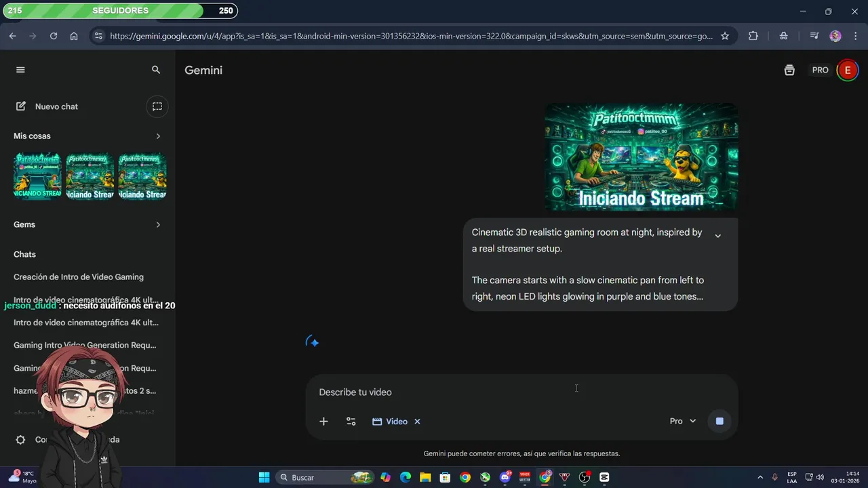Click the sidebar search magnifier icon

pos(156,70)
